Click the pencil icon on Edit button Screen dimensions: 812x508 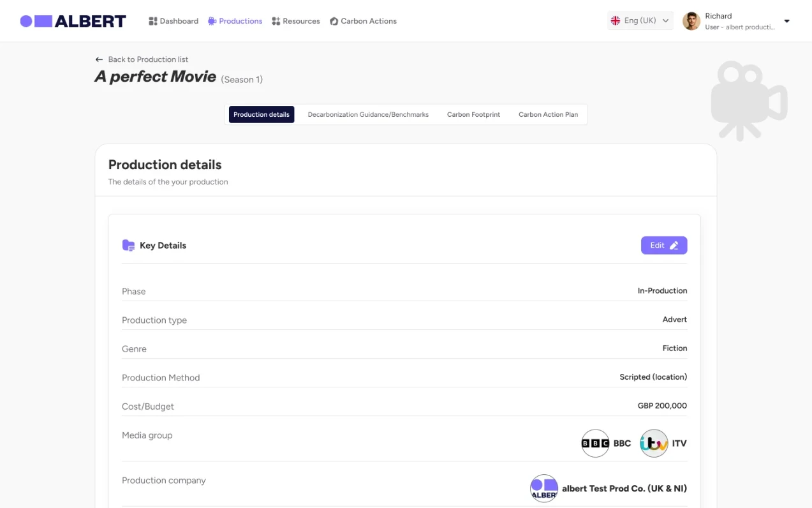click(x=674, y=246)
